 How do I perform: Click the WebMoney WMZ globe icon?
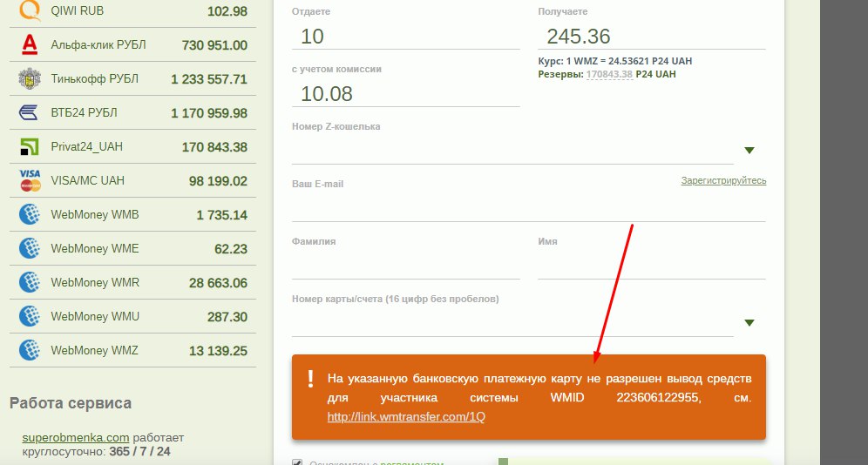(x=30, y=350)
